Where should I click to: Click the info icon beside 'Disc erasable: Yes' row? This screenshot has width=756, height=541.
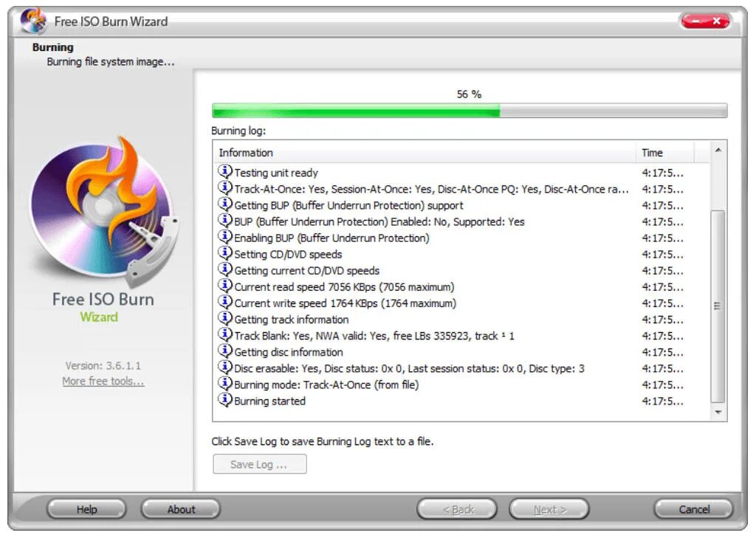[224, 367]
